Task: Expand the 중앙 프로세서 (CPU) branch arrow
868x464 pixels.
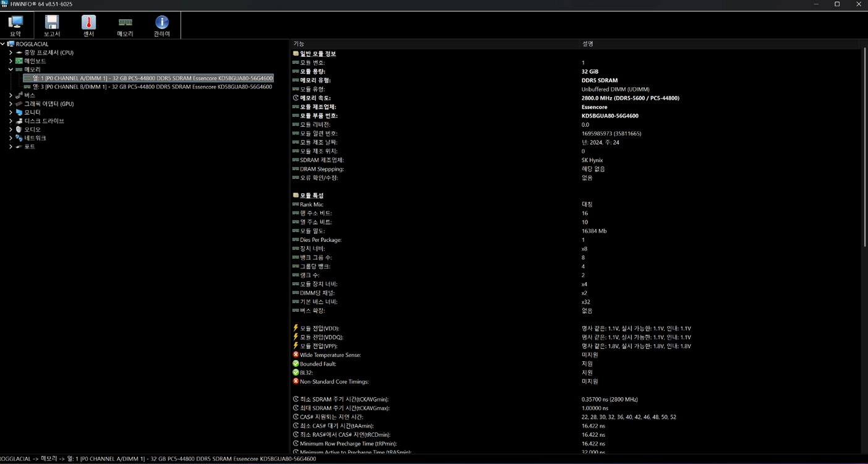Action: click(x=11, y=53)
